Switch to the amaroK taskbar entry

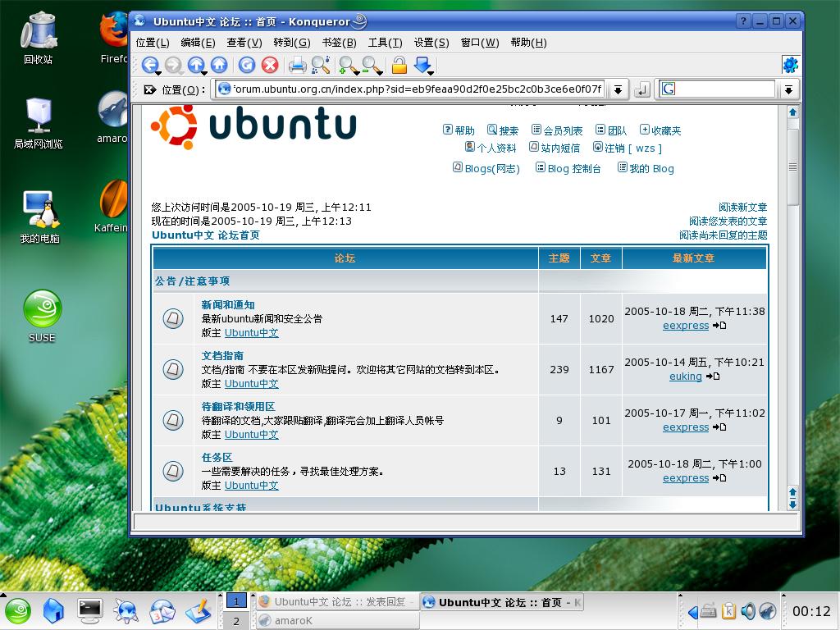[337, 620]
